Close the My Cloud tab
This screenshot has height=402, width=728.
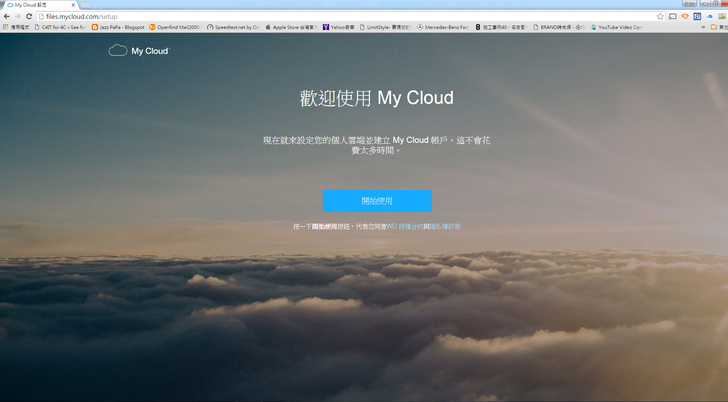(x=73, y=5)
